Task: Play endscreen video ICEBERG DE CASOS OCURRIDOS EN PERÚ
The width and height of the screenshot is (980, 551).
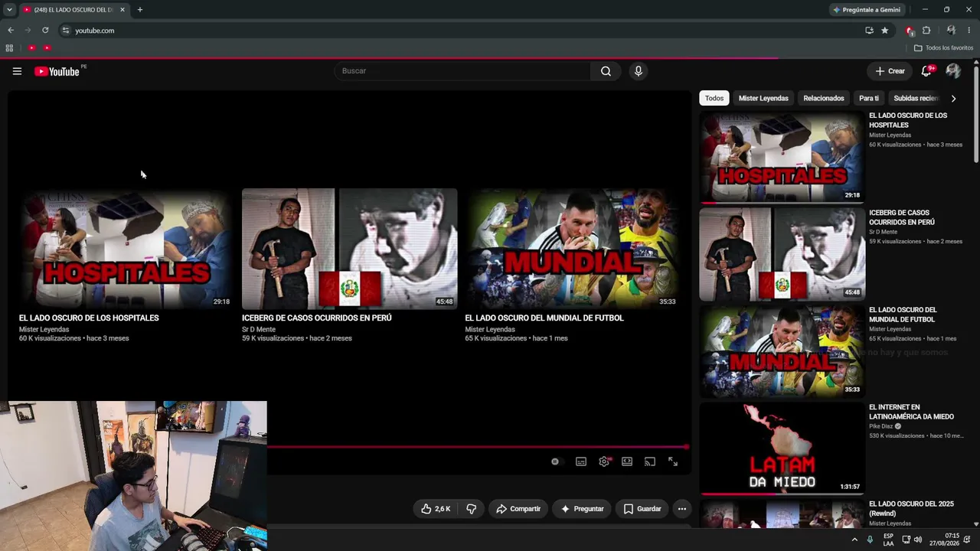Action: 349,249
